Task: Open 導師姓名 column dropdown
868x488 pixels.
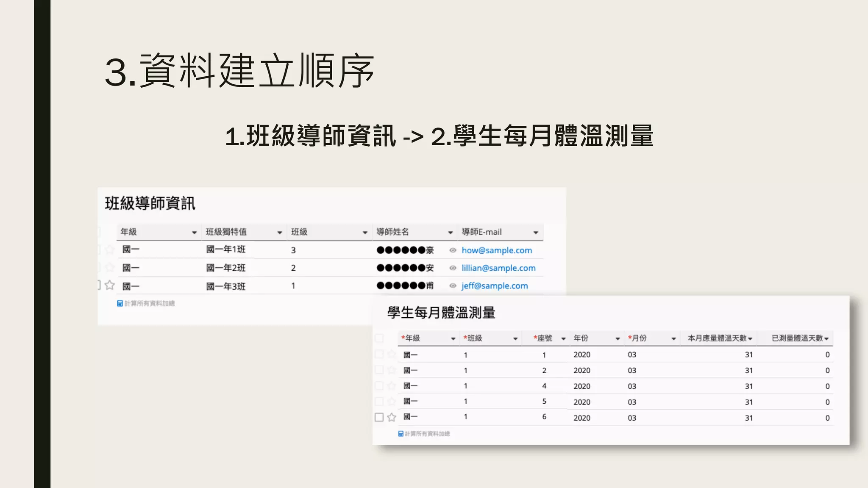Action: [x=451, y=233]
